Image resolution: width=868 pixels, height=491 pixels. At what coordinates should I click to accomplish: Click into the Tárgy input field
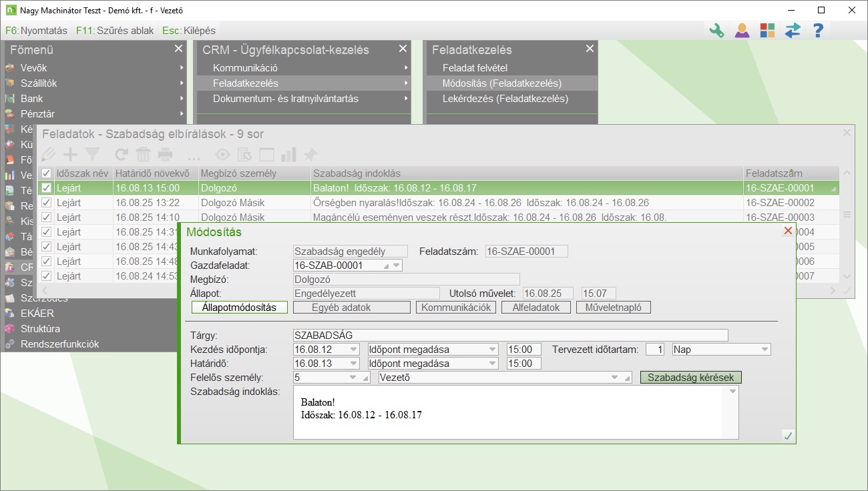[x=510, y=336]
